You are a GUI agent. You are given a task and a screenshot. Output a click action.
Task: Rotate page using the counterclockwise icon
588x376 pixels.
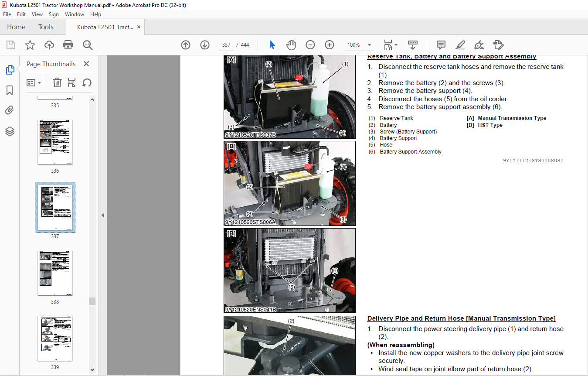[x=87, y=82]
